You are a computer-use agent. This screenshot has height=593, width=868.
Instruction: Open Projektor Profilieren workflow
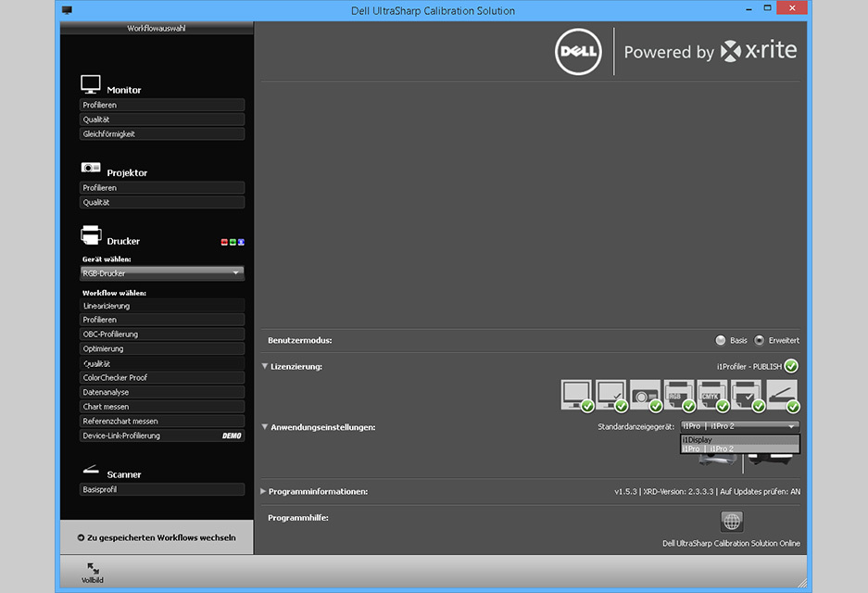coord(162,188)
